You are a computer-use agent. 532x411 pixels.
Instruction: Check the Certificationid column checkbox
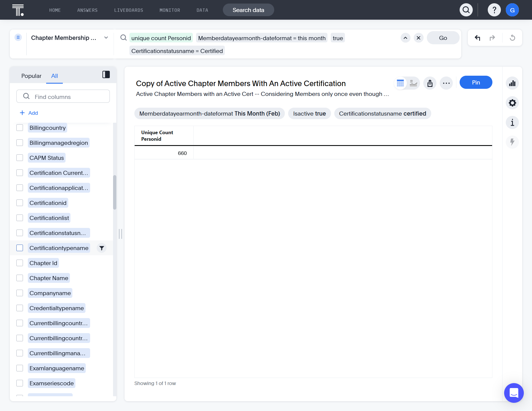20,203
